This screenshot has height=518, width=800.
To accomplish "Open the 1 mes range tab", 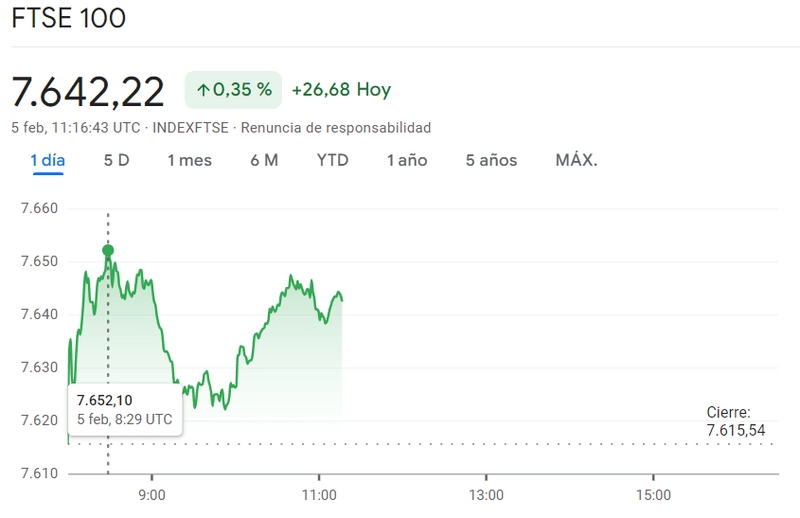I will pyautogui.click(x=189, y=160).
